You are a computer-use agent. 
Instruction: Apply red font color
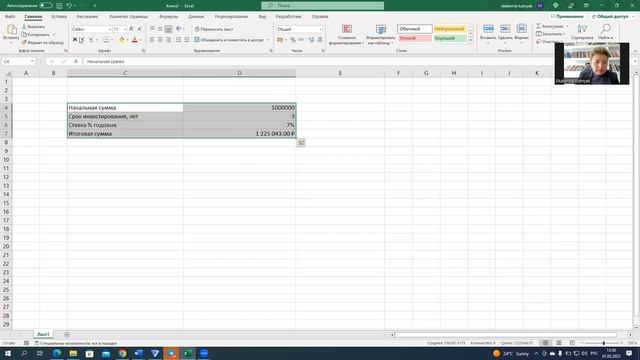135,40
